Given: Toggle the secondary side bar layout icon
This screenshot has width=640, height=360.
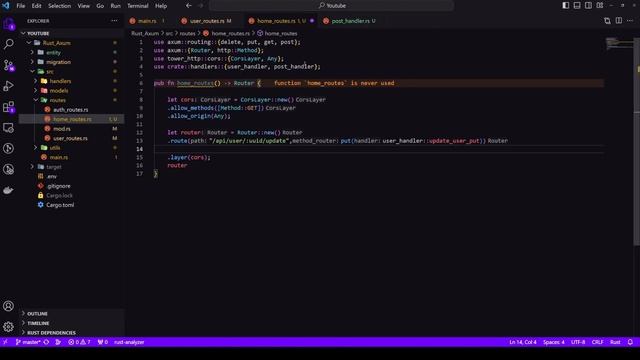Looking at the screenshot, I should (x=588, y=6).
